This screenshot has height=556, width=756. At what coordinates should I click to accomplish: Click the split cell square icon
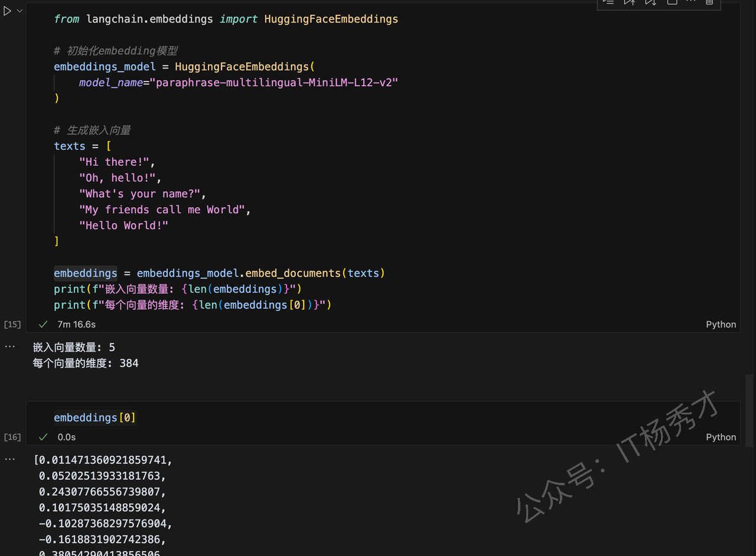pyautogui.click(x=672, y=2)
